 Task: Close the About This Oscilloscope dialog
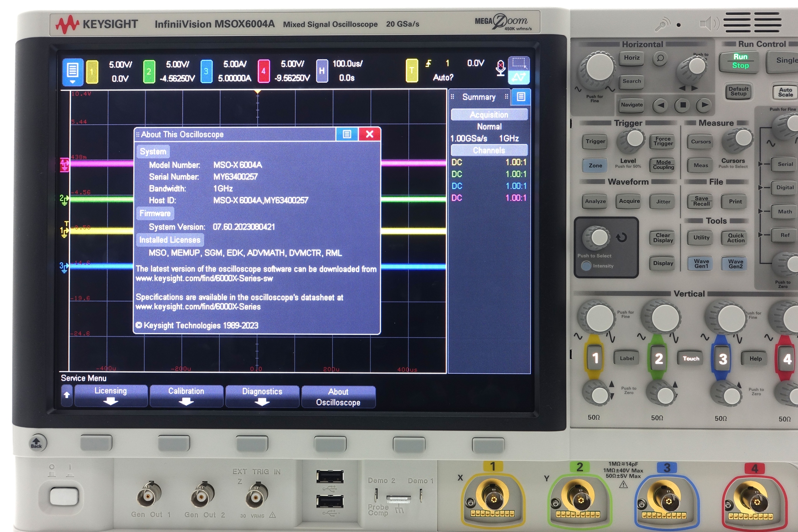(369, 134)
